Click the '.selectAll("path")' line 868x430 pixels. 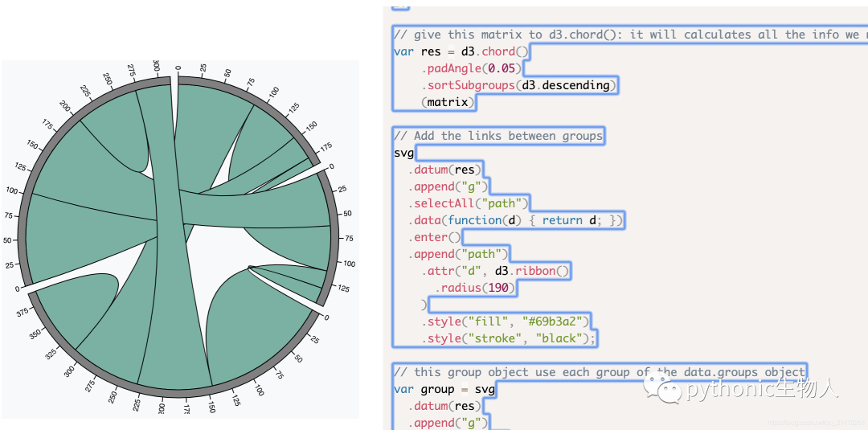(469, 203)
